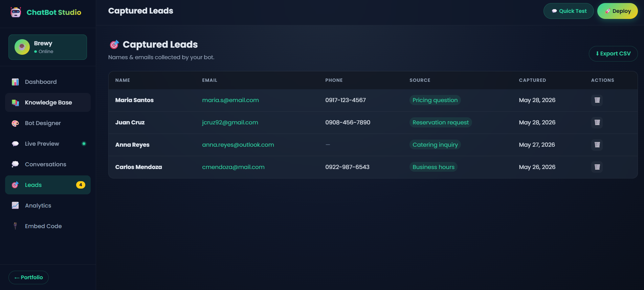Image resolution: width=644 pixels, height=290 pixels.
Task: Click the NAME column header
Action: 123,80
